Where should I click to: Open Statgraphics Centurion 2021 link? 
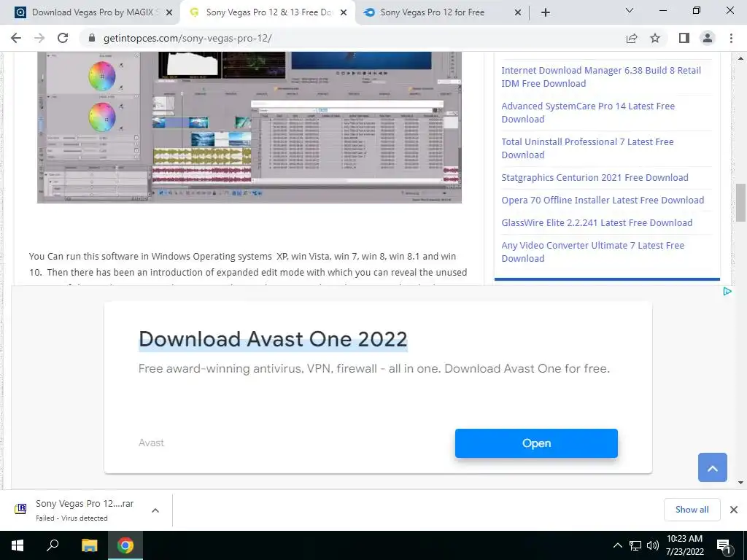pos(595,178)
